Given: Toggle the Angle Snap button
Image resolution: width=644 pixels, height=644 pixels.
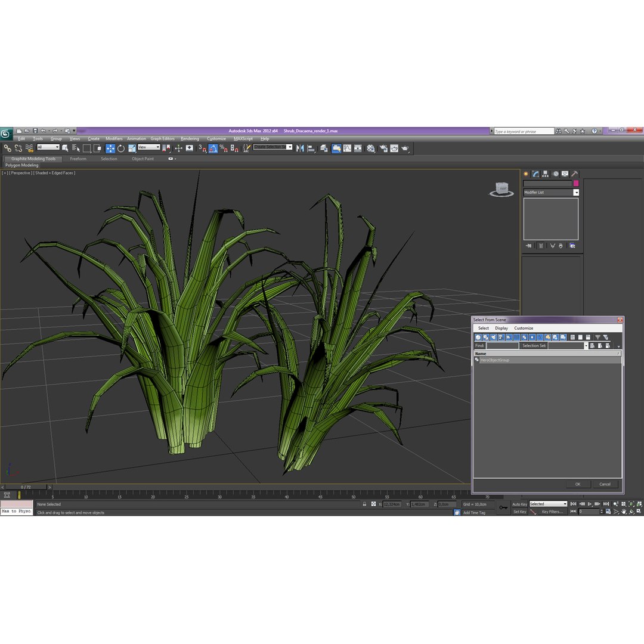Looking at the screenshot, I should coord(213,148).
